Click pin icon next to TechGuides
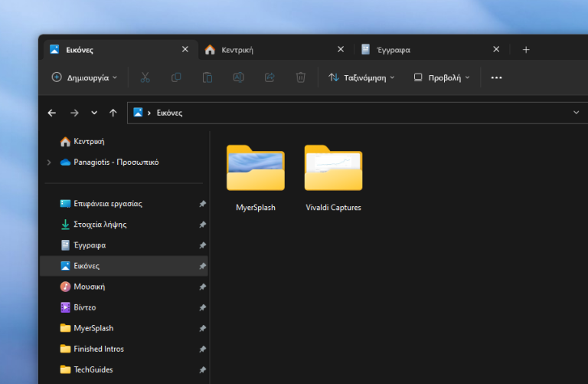The image size is (588, 384). 202,369
